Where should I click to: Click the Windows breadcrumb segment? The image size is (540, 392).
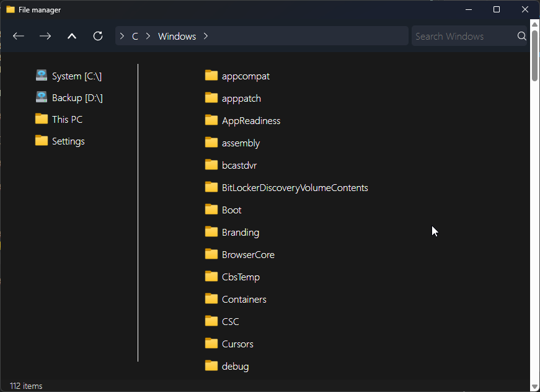[x=177, y=36]
